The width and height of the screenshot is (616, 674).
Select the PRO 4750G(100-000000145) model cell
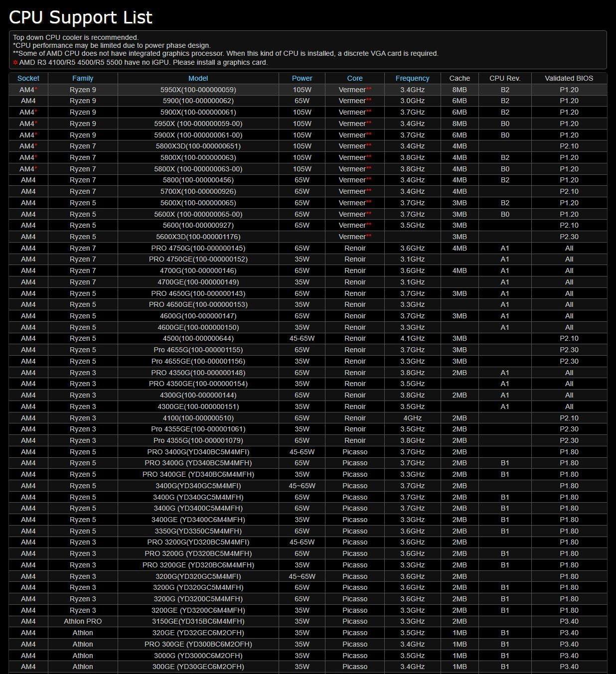pos(198,248)
